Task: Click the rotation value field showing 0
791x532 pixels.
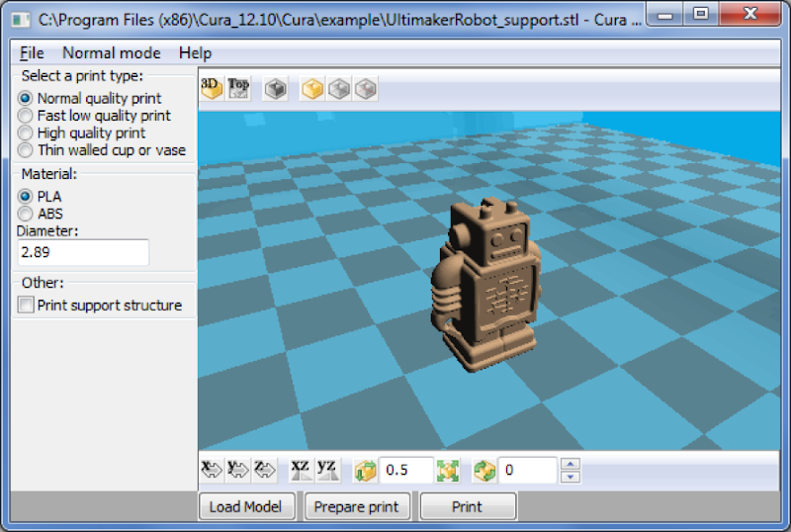Action: (528, 471)
